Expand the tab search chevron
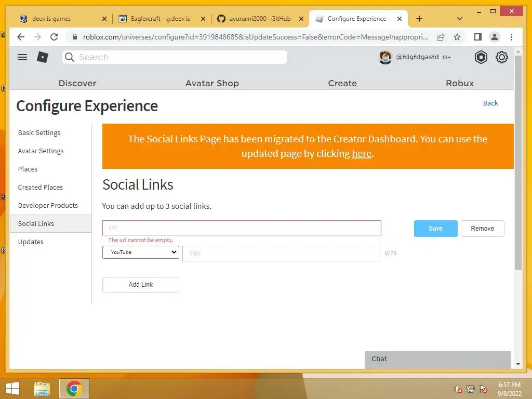This screenshot has height=399, width=532. coord(460,19)
